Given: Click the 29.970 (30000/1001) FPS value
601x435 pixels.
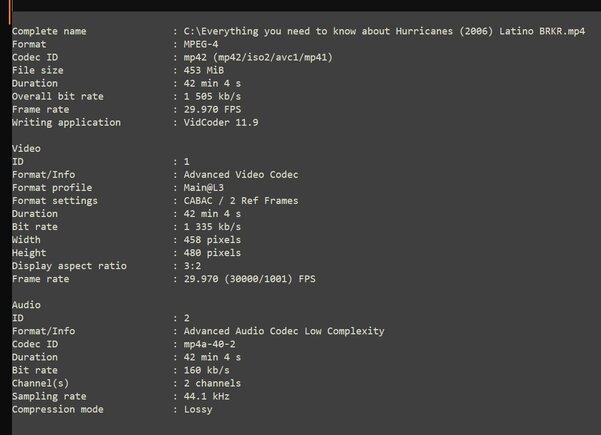Looking at the screenshot, I should tap(250, 279).
